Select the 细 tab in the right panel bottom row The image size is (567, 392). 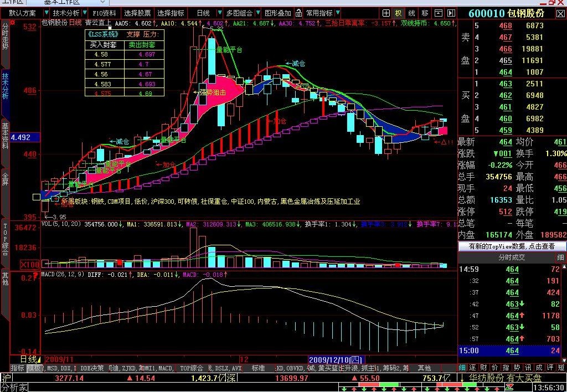click(x=462, y=368)
